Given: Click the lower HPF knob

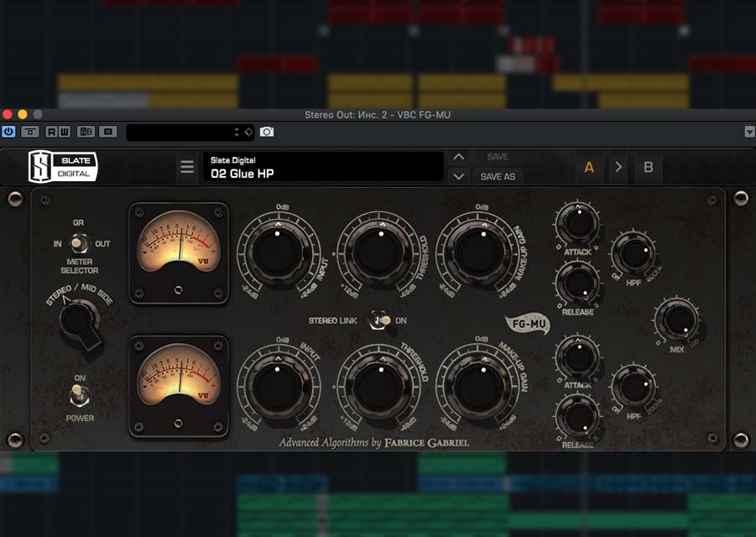Looking at the screenshot, I should click(x=633, y=388).
